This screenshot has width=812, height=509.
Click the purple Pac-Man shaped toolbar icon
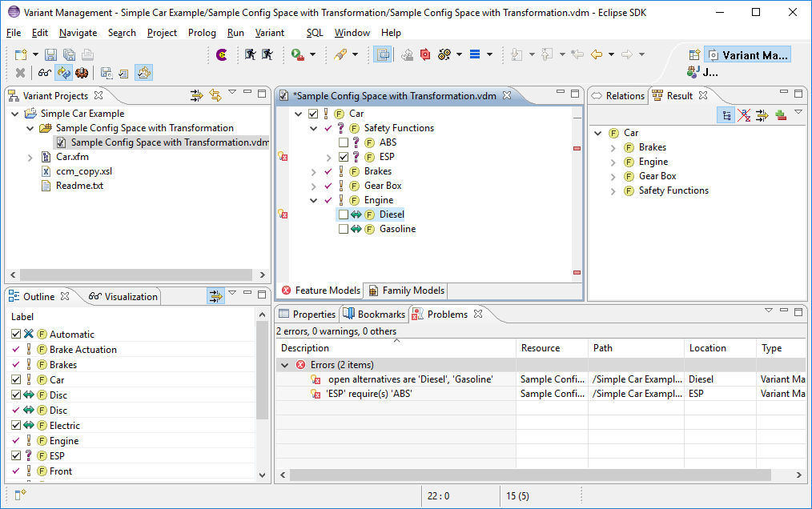click(221, 54)
